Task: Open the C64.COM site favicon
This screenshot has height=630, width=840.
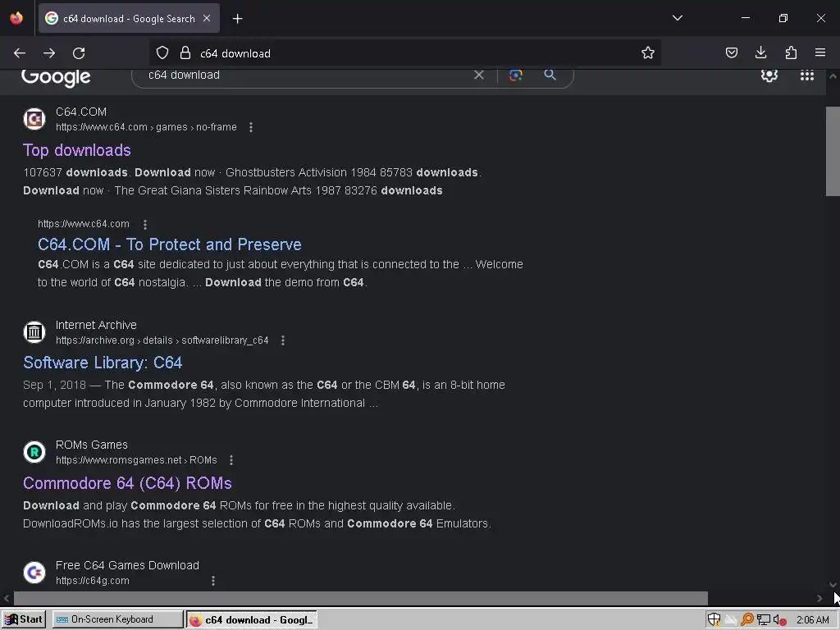Action: [x=34, y=119]
